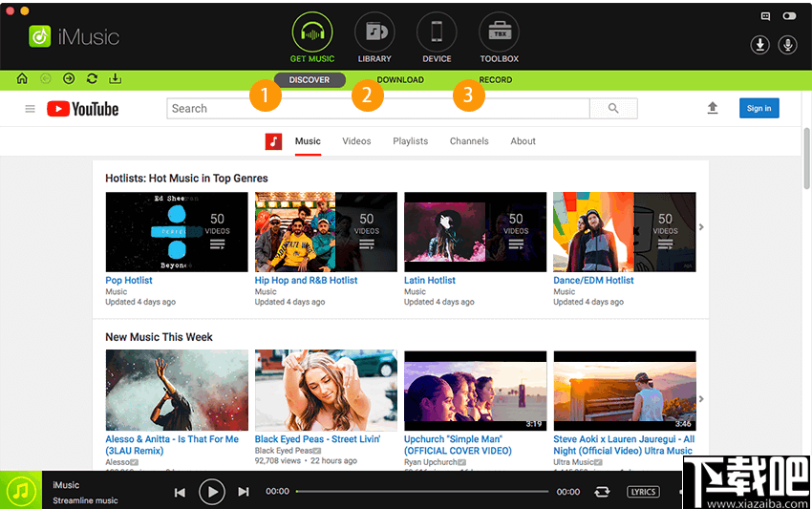
Task: Click the YouTube logo
Action: click(83, 109)
